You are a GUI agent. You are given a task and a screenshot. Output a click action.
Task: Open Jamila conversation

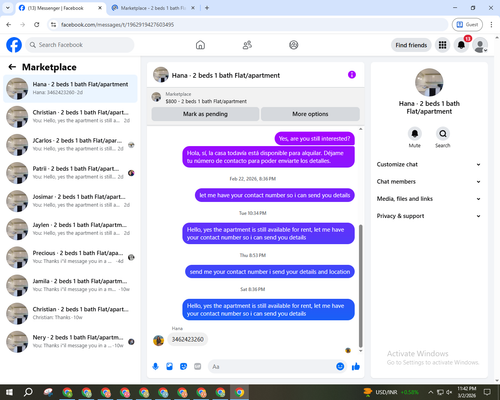pyautogui.click(x=70, y=285)
